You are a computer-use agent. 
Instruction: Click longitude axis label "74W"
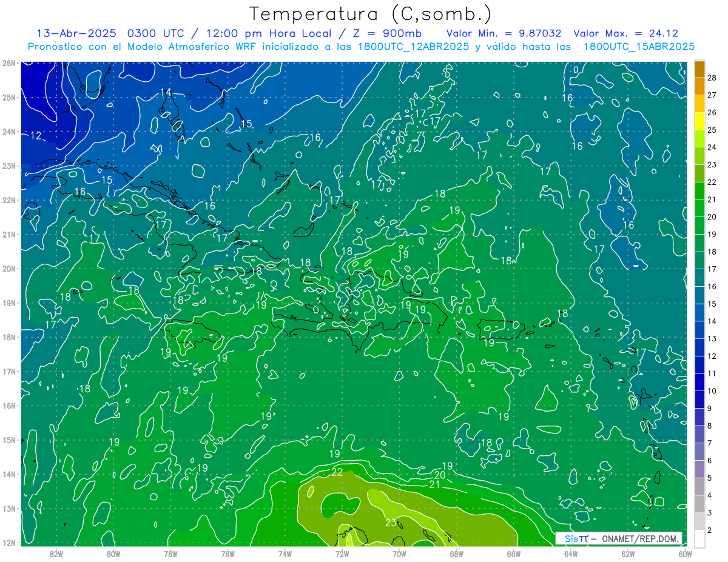(x=285, y=553)
